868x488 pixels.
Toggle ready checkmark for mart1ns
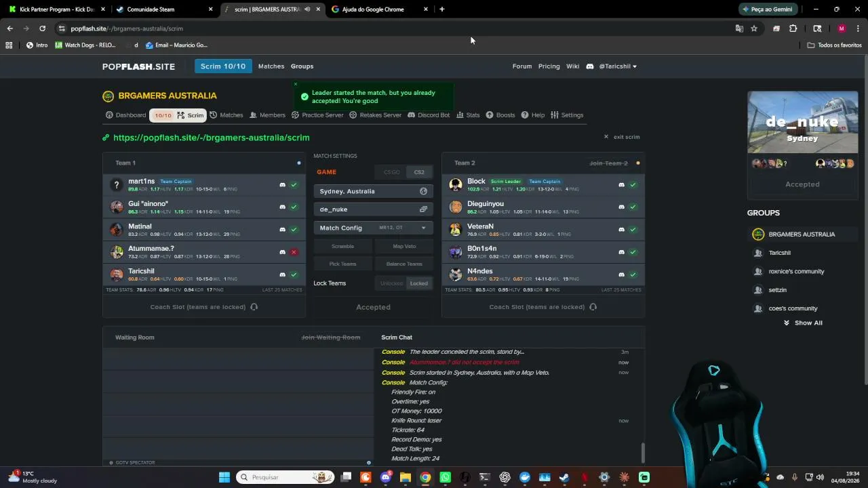[294, 184]
